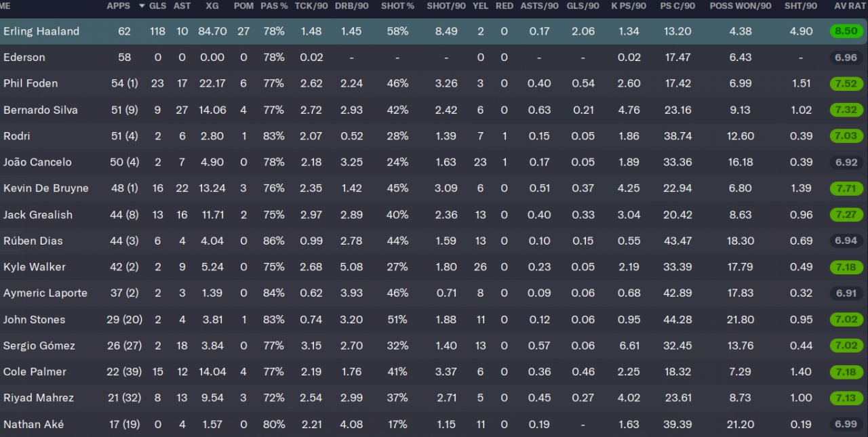Sort by GLS/90 column header
Viewport: 868px width, 437px height.
click(x=583, y=6)
